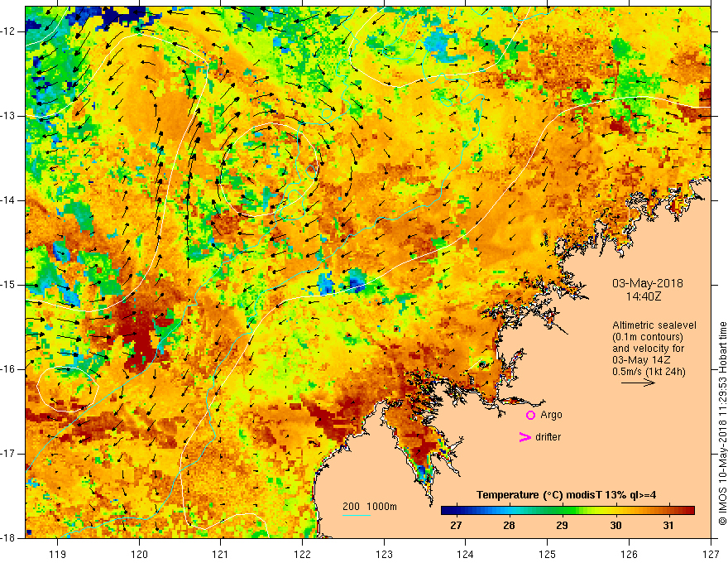Click longitude axis label '126'

coord(629,554)
